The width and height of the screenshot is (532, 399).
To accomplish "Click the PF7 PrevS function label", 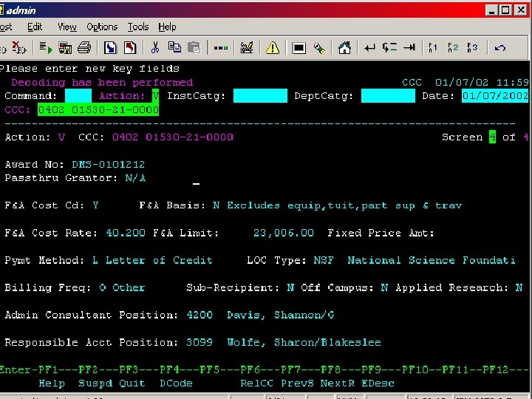I will [x=297, y=383].
